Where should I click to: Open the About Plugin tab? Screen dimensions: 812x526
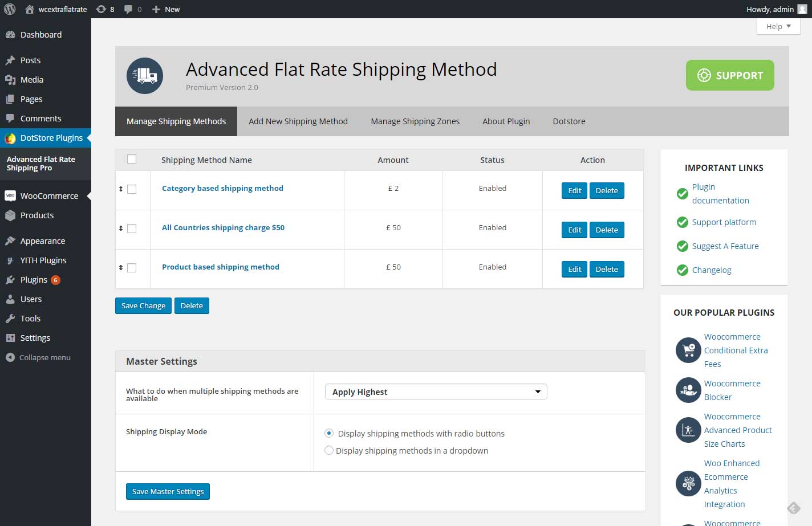(x=506, y=121)
